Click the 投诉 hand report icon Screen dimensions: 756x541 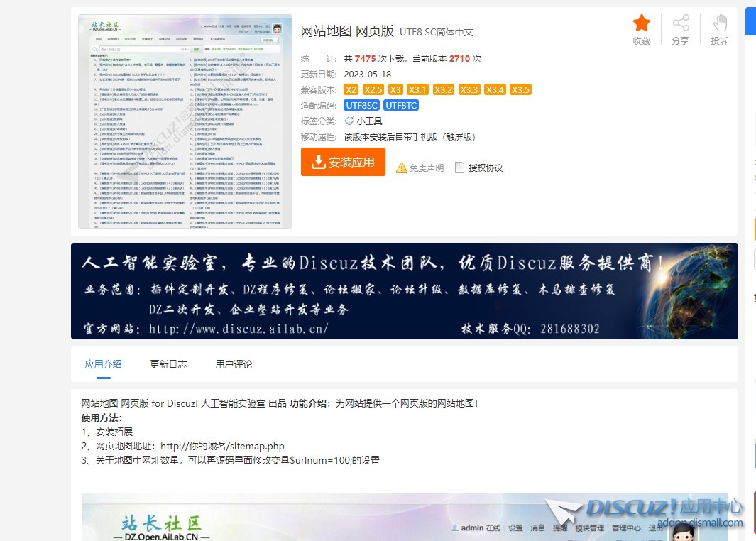point(719,23)
